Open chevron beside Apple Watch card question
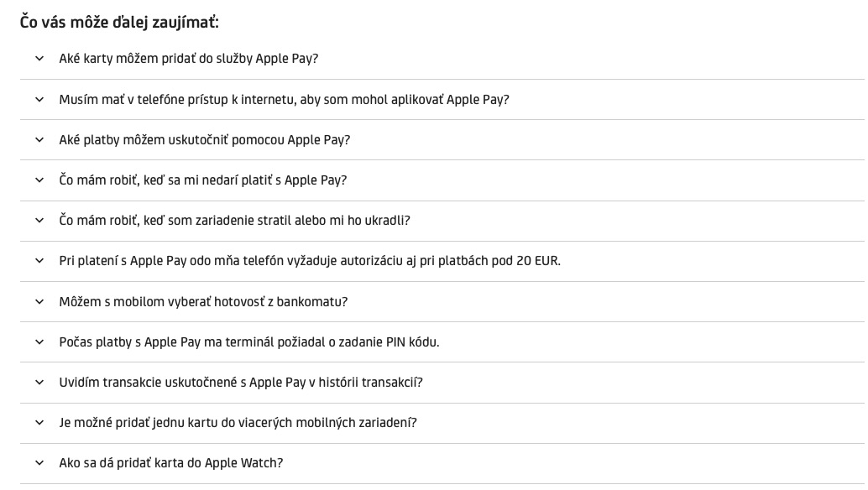Viewport: 868px width, 490px height. (x=39, y=462)
